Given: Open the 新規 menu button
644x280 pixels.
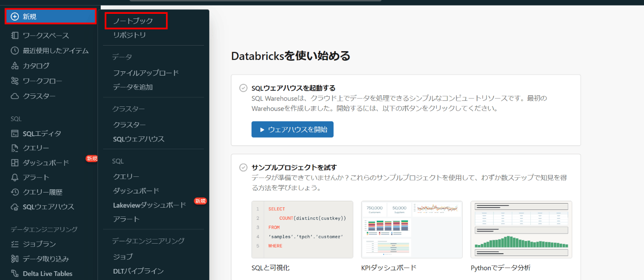Looking at the screenshot, I should [51, 17].
